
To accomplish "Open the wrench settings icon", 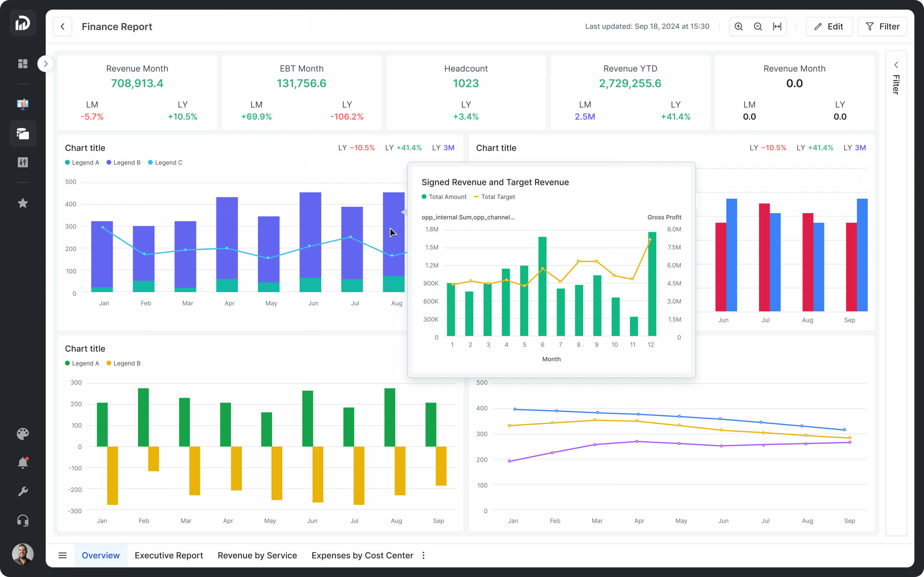I will pyautogui.click(x=23, y=492).
